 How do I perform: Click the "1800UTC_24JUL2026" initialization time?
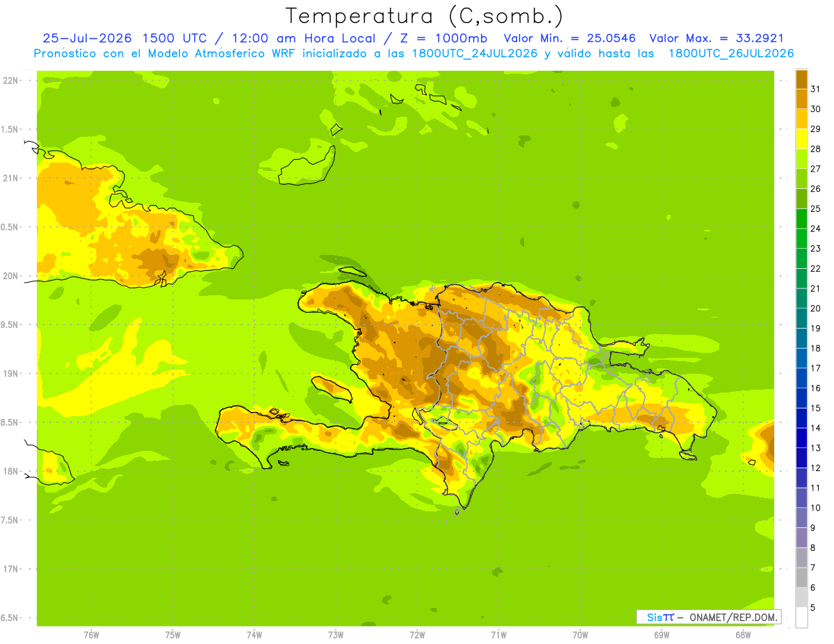point(475,53)
